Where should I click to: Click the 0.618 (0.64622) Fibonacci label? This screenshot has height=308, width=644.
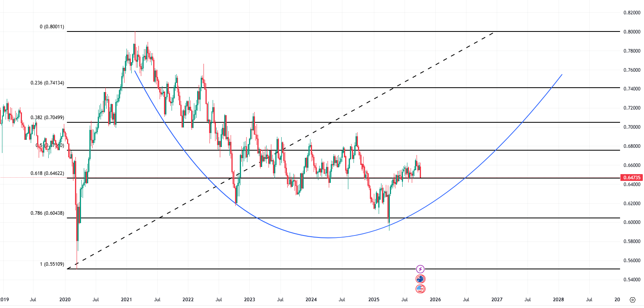point(47,174)
